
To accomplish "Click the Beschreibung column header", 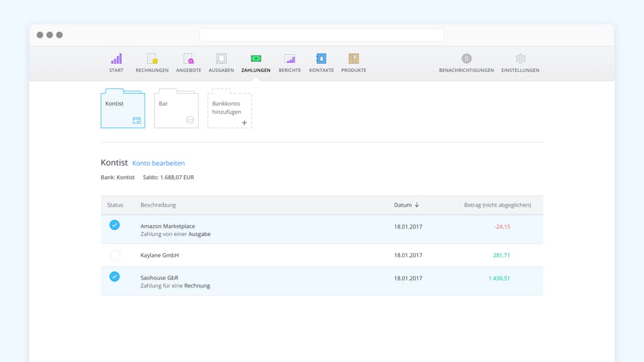I will coord(158,205).
